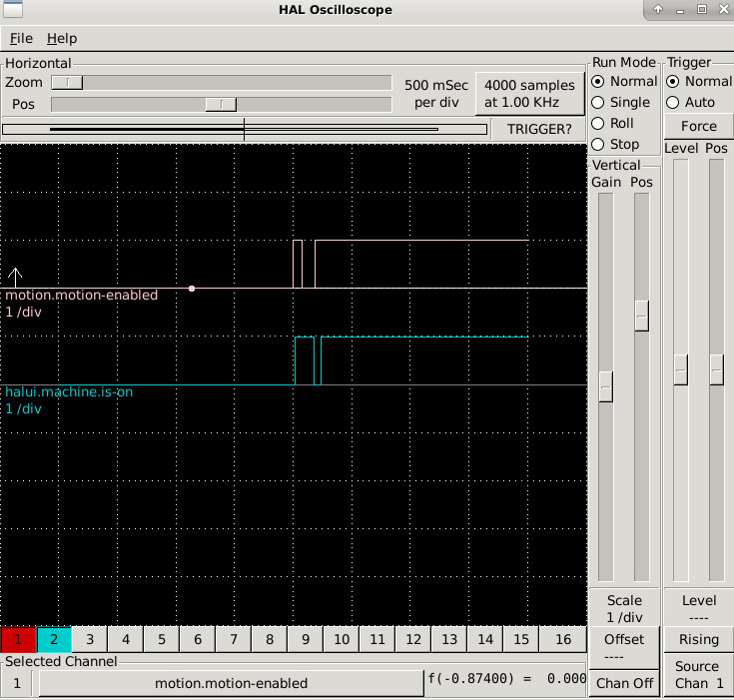Select channel 16 button
Screen dimensions: 734x700
tap(563, 639)
